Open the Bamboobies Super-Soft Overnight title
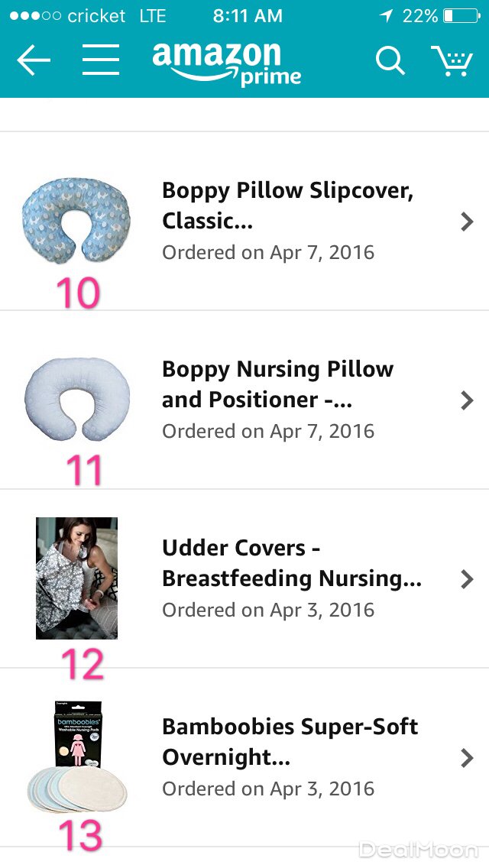Viewport: 489px width, 868px height. pos(290,742)
